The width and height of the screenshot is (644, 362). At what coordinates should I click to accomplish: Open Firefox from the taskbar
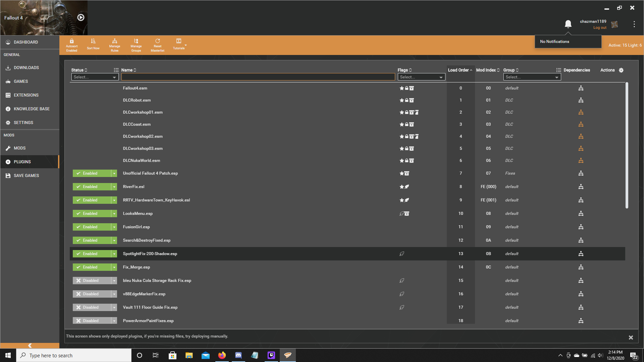(222, 355)
